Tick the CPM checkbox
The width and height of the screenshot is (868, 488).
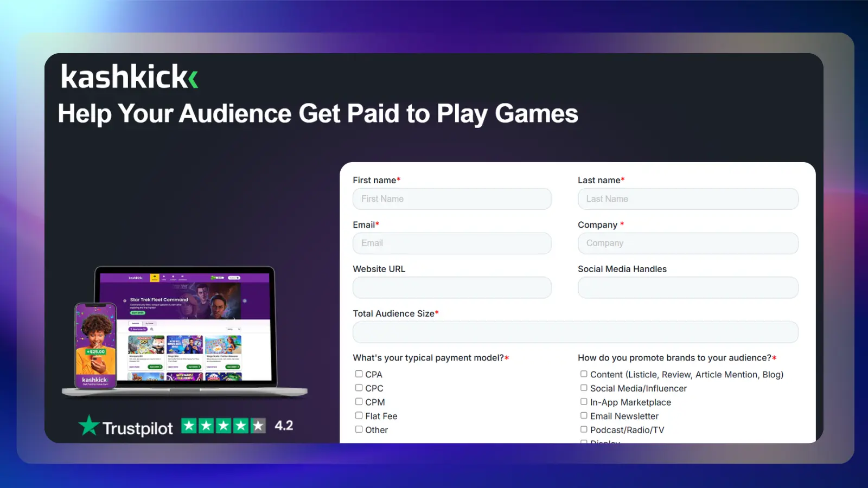pos(359,401)
